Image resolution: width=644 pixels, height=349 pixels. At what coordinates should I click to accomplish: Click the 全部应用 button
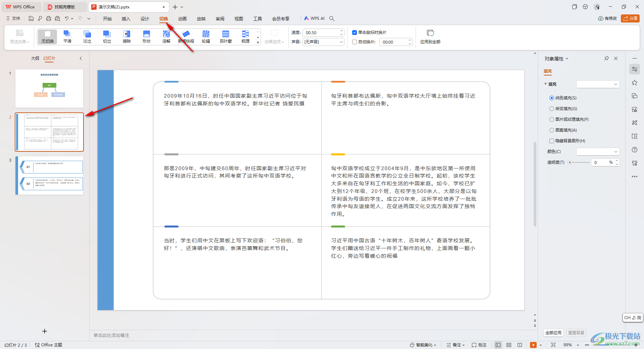(553, 333)
